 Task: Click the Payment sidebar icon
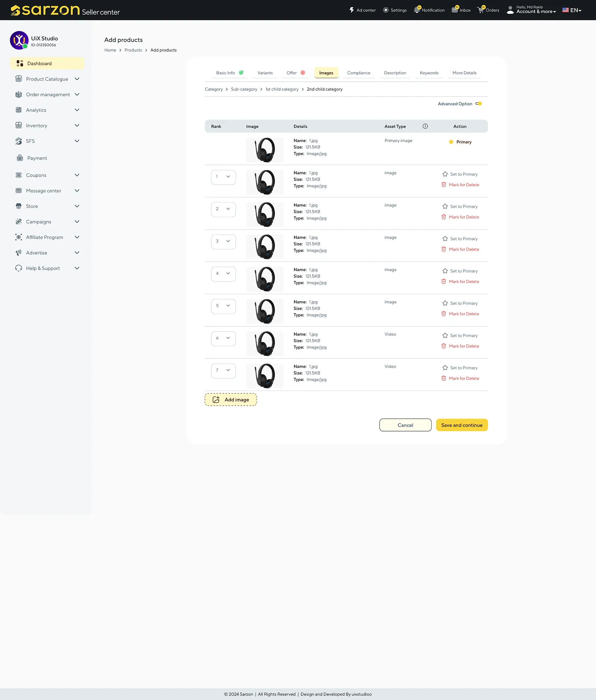[x=20, y=158]
